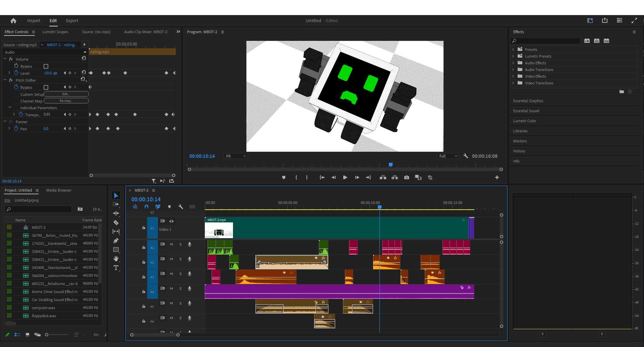The width and height of the screenshot is (644, 347).
Task: Collapse the Volume effect section
Action: [5, 59]
